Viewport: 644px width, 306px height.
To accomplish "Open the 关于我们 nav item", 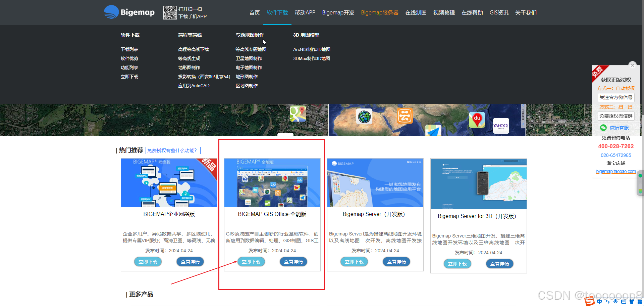I will (526, 13).
